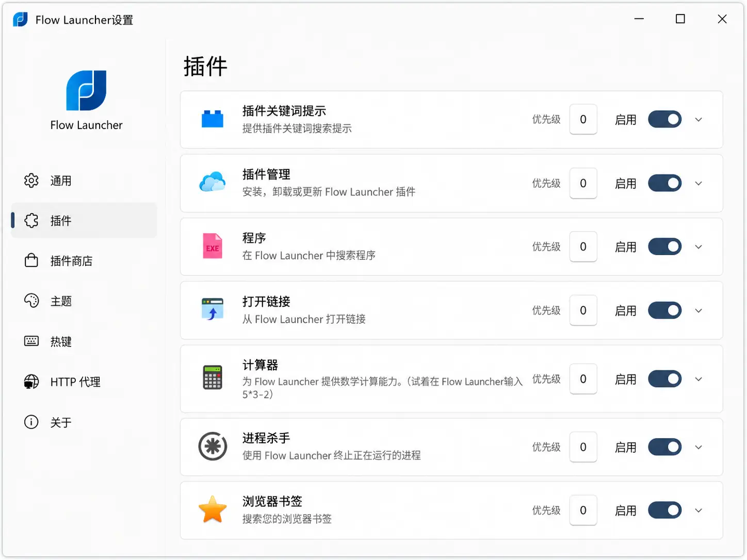This screenshot has width=747, height=560.
Task: Click the priority box of 计算器
Action: [583, 378]
